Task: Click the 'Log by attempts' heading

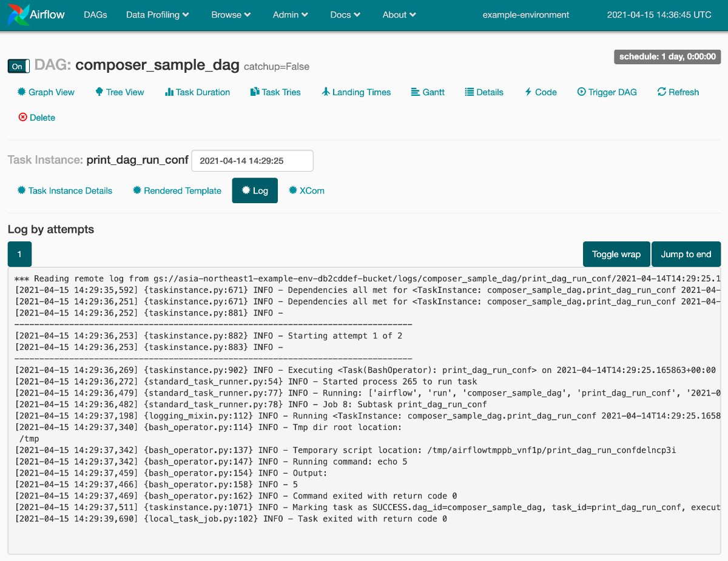Action: (x=51, y=229)
